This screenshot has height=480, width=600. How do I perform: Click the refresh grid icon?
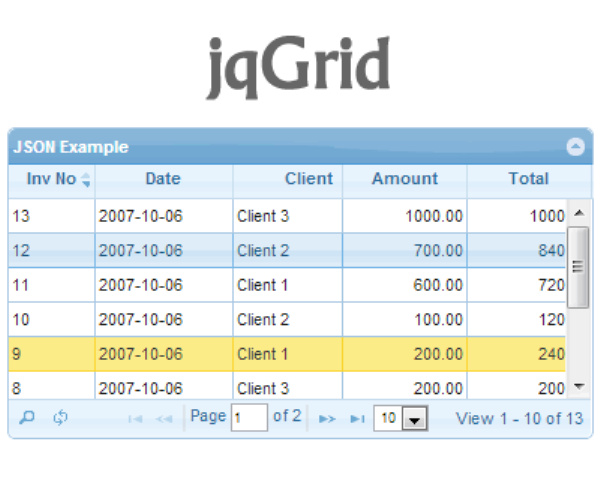(59, 418)
